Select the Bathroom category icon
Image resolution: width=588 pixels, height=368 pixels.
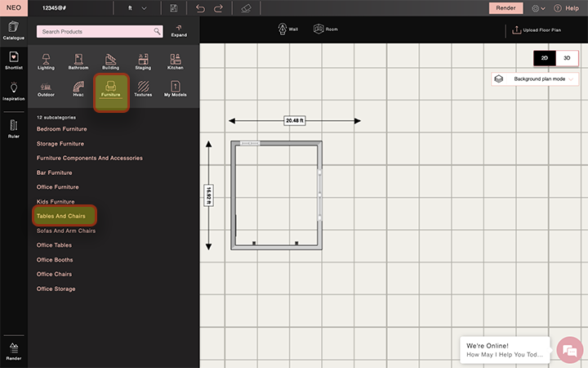(78, 62)
